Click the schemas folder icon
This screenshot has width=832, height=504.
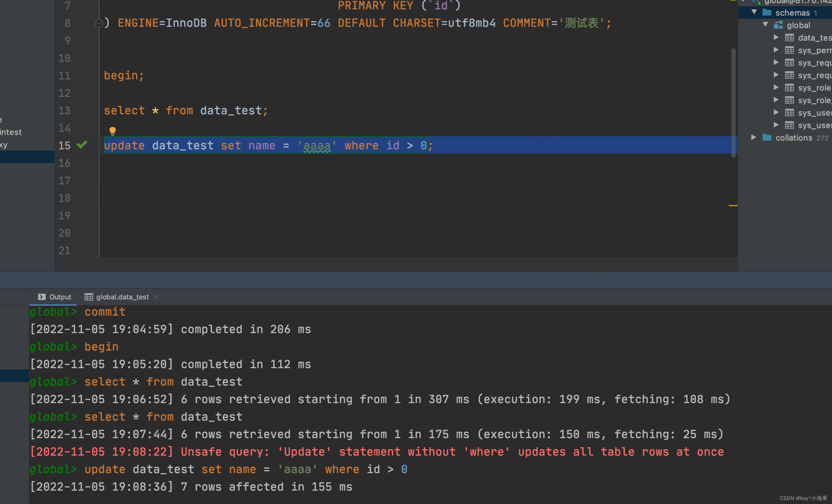(767, 12)
